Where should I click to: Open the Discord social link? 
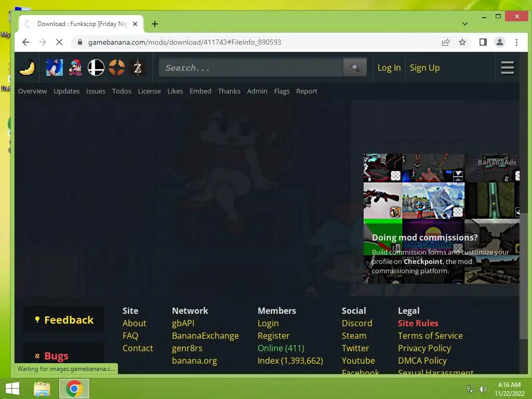(357, 323)
